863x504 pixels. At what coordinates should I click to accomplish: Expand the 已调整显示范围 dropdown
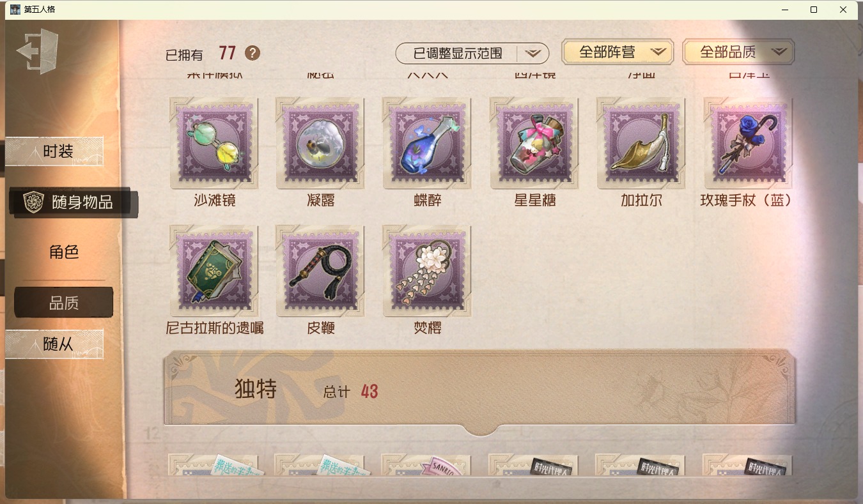click(472, 53)
